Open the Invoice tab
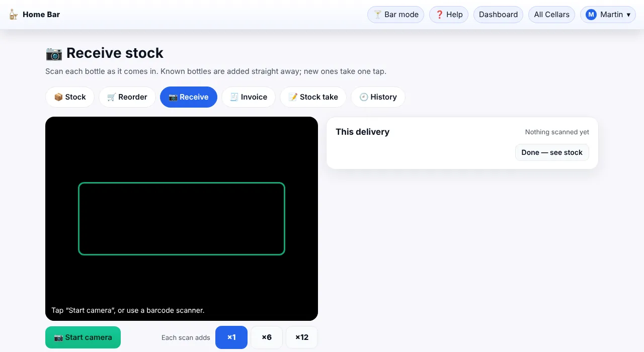Image resolution: width=644 pixels, height=352 pixels. [249, 97]
